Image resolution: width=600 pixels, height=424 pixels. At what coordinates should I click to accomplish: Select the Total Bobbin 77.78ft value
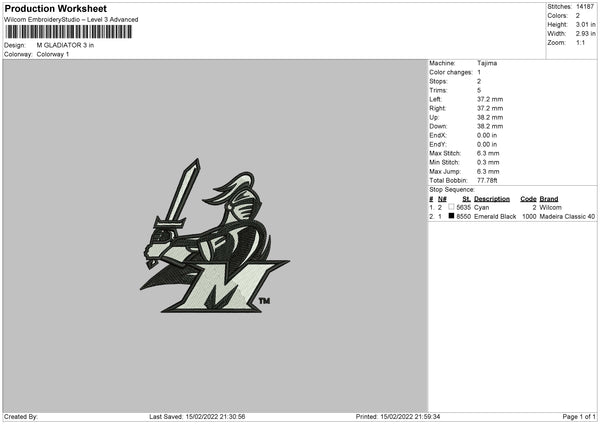[487, 181]
